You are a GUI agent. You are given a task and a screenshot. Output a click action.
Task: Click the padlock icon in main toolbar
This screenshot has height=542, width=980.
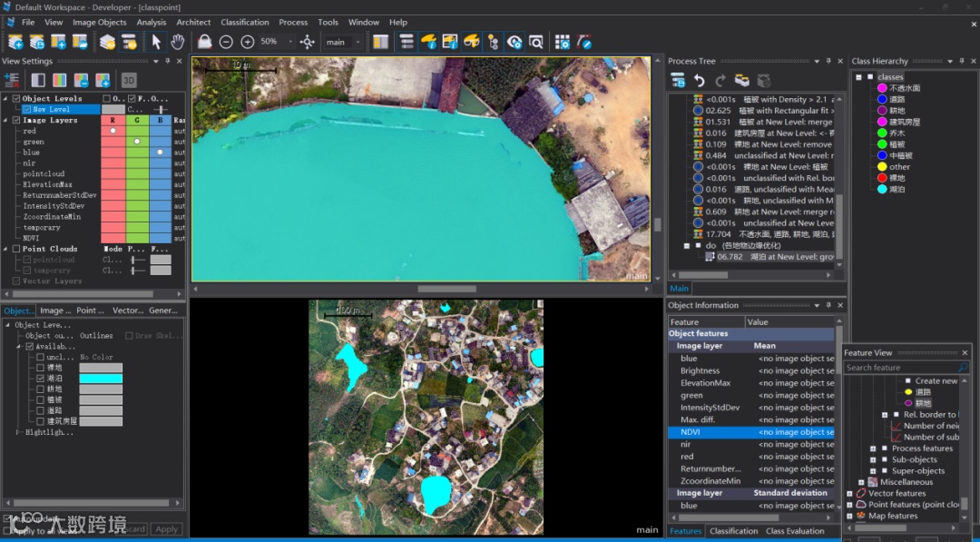[204, 42]
